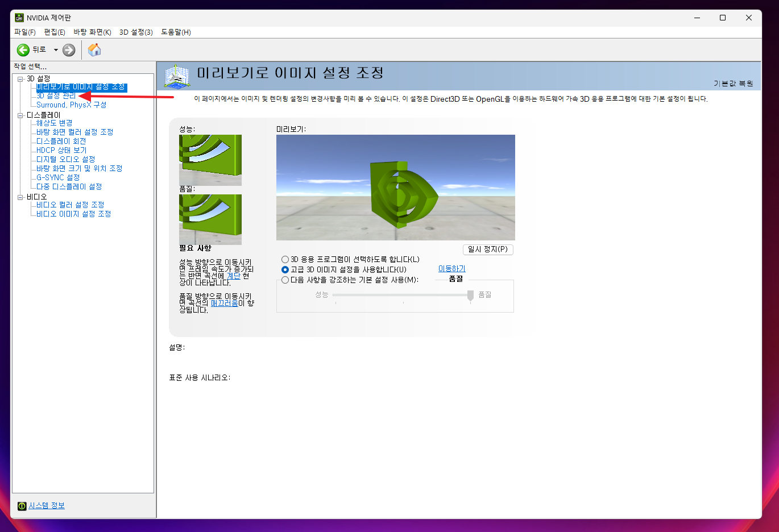Click the 계단 hyperlink in description
The height and width of the screenshot is (532, 779).
(233, 276)
